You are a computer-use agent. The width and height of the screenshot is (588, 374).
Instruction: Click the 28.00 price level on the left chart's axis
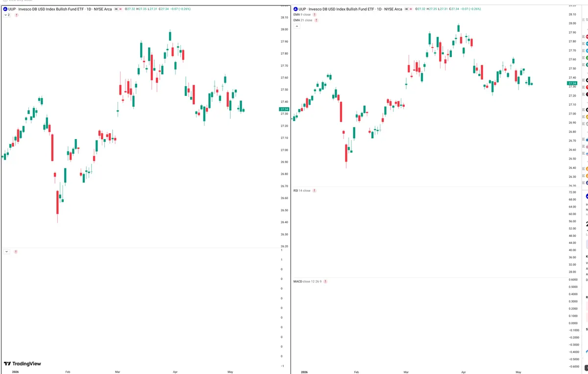pyautogui.click(x=284, y=29)
